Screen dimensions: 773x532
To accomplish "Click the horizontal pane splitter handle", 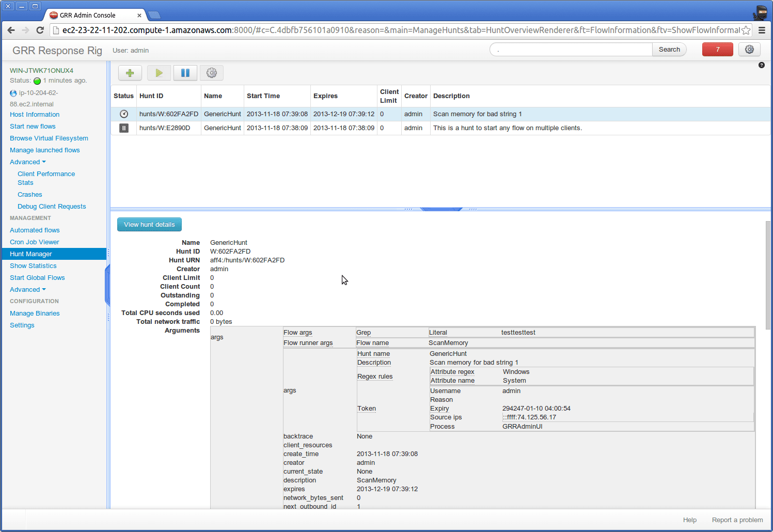I will coord(440,209).
